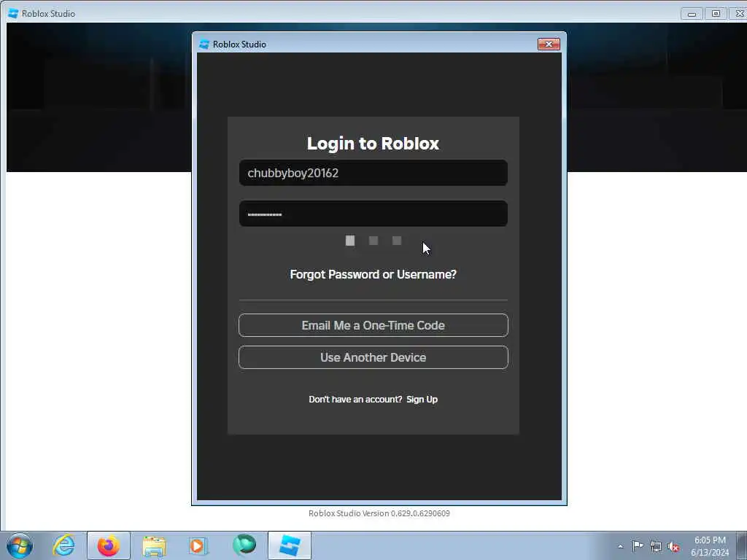The image size is (747, 560).
Task: Select Use Another Device button
Action: [373, 357]
